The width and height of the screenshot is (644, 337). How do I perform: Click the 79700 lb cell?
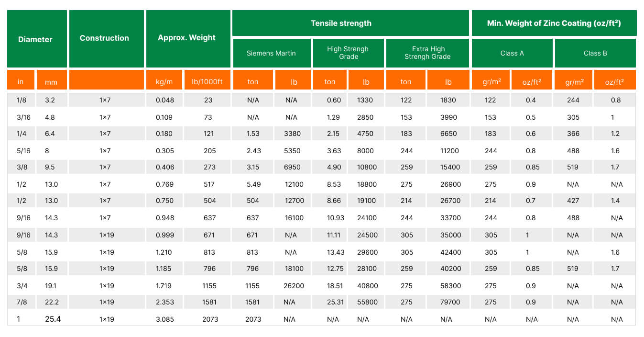click(x=448, y=302)
